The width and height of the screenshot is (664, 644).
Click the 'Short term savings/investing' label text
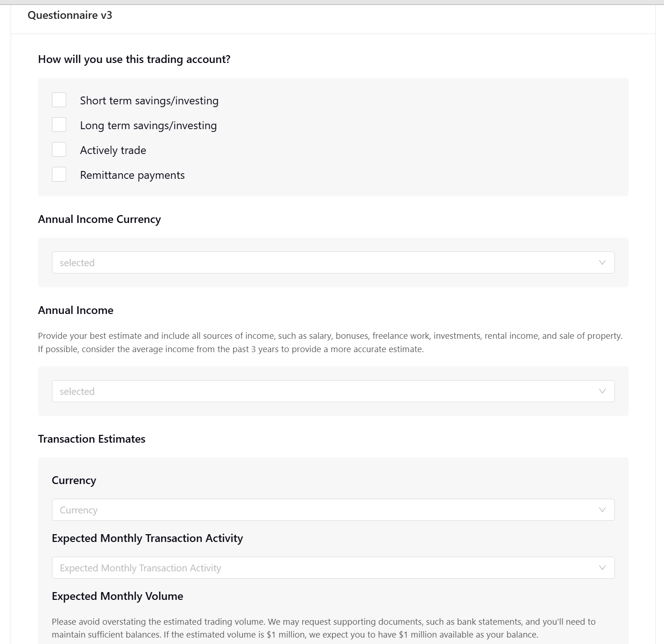click(149, 101)
